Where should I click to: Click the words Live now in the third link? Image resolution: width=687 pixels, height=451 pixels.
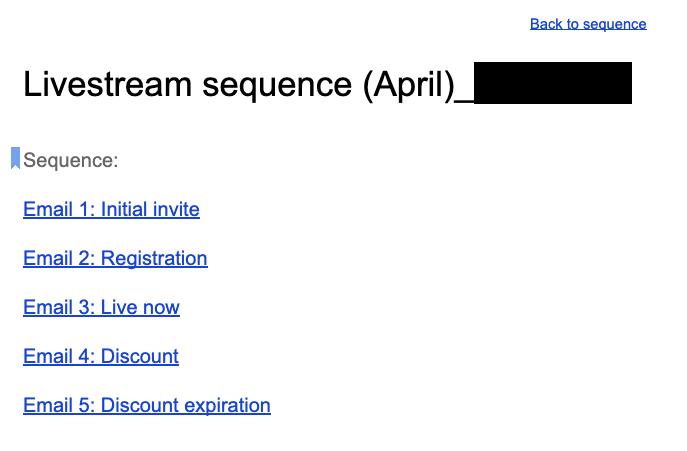[140, 307]
